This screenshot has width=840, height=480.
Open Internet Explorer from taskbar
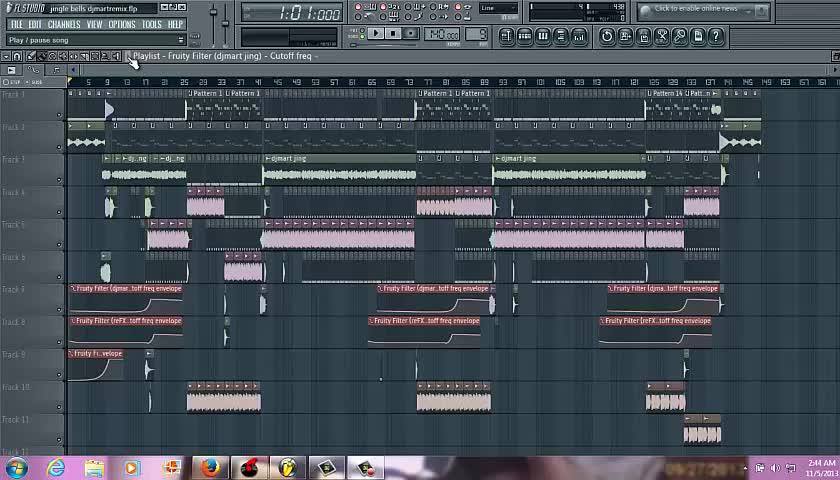pos(55,468)
